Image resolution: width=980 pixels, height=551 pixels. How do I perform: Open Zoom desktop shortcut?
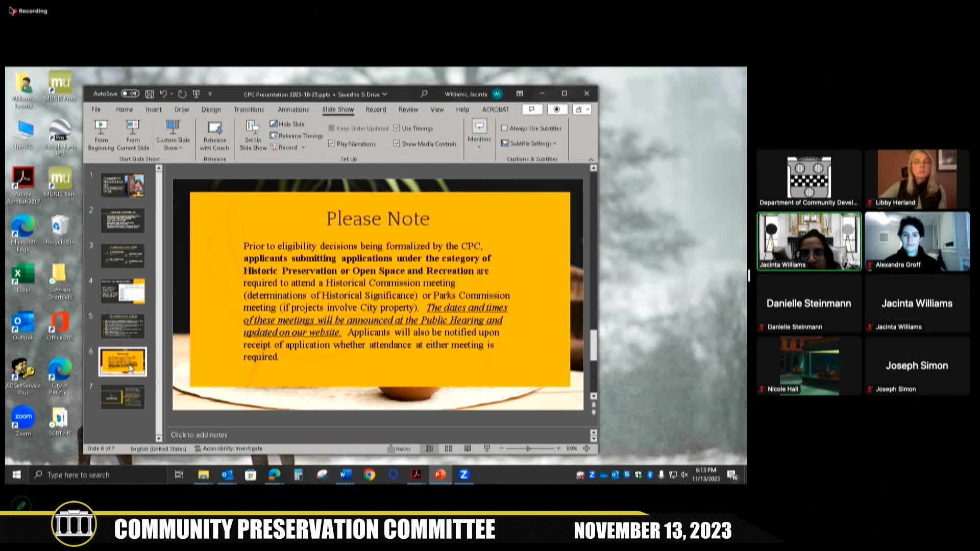(23, 421)
